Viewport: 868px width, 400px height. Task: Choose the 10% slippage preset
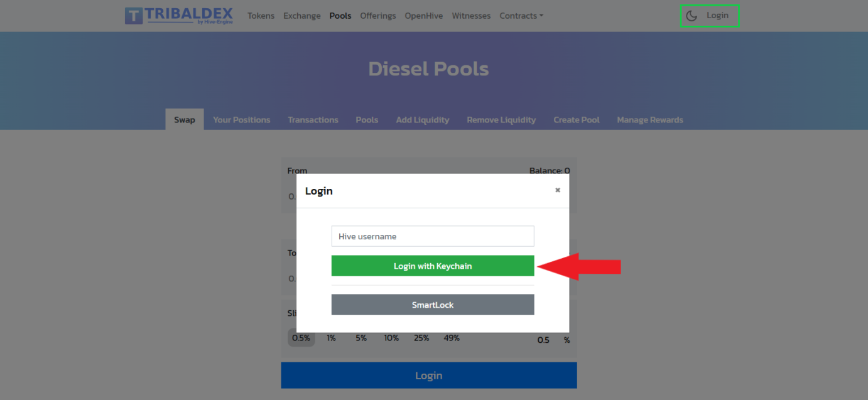pyautogui.click(x=391, y=338)
